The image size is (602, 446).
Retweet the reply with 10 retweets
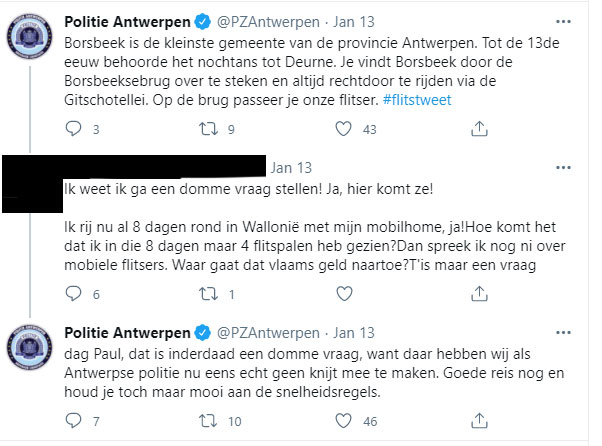[208, 421]
